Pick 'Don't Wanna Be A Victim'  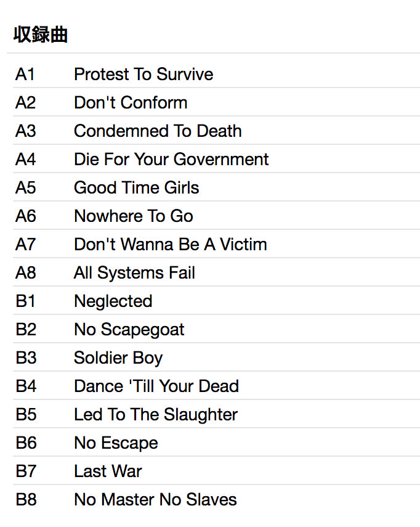pos(171,245)
